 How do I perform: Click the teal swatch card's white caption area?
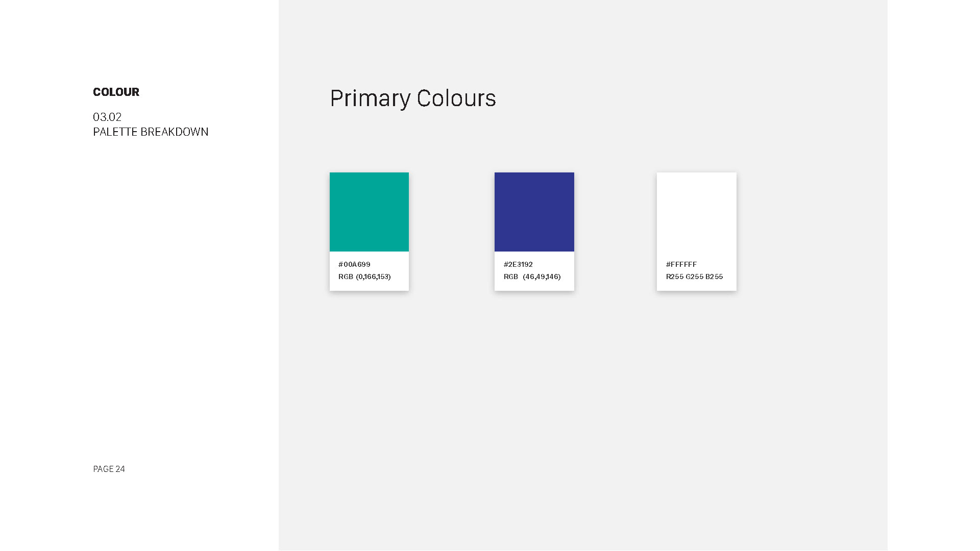click(x=369, y=271)
